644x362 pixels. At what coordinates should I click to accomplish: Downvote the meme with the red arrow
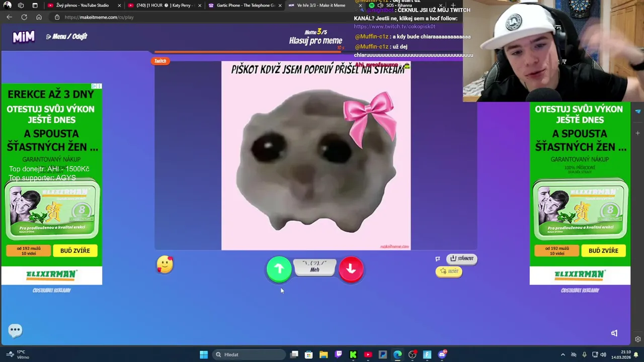[351, 269]
